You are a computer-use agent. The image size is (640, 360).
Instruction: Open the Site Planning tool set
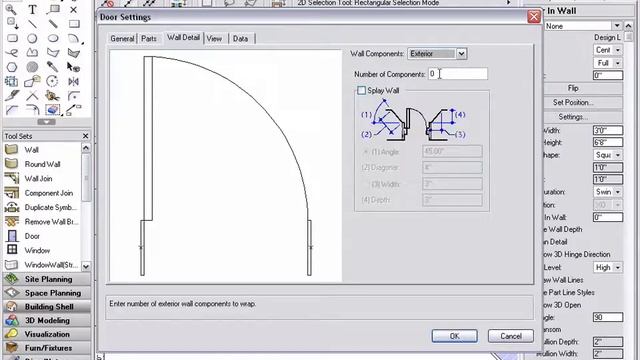47,279
